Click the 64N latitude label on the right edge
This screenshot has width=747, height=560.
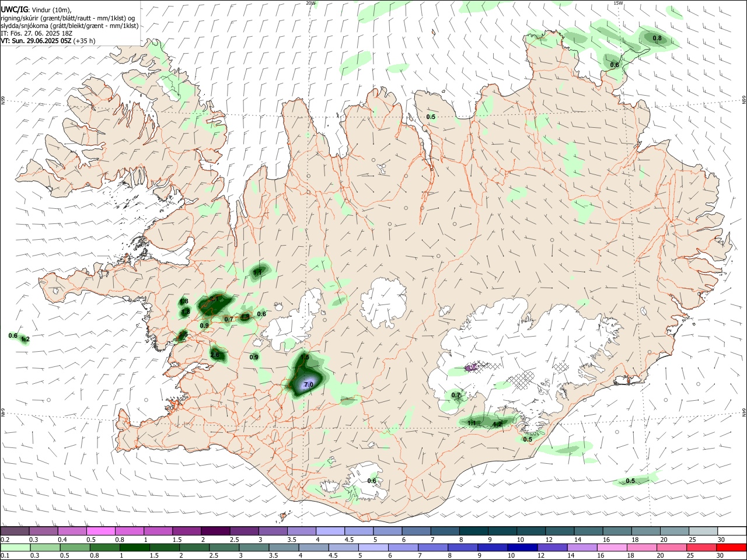coord(744,412)
